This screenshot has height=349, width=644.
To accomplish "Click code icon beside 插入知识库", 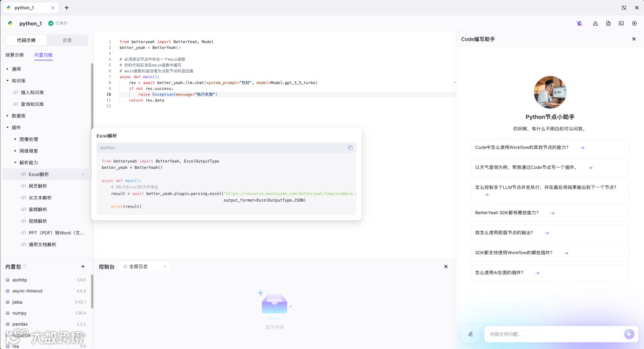I will coord(16,92).
